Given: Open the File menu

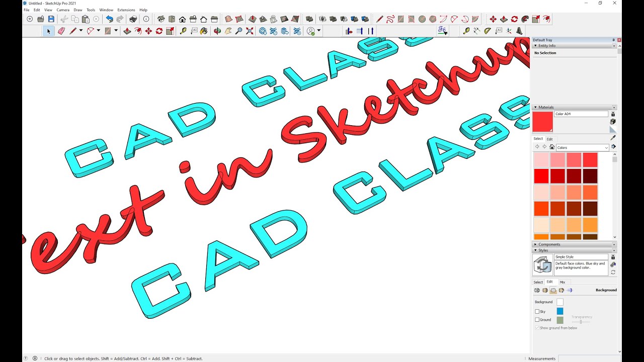Looking at the screenshot, I should [x=27, y=10].
